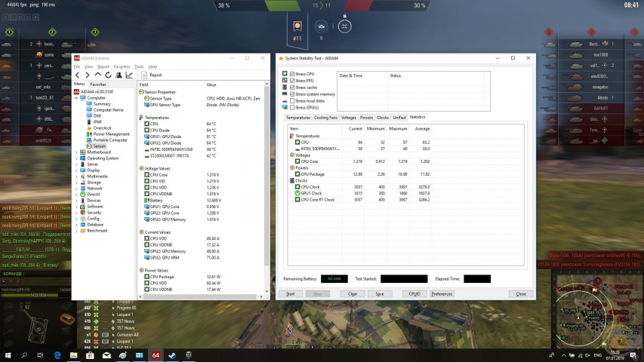Open the Unified tab
The height and width of the screenshot is (362, 644).
click(x=399, y=118)
